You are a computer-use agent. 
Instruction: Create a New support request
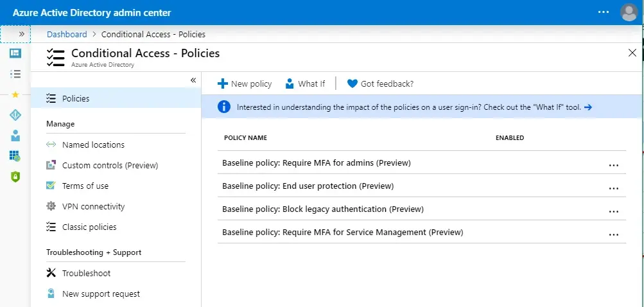(101, 294)
